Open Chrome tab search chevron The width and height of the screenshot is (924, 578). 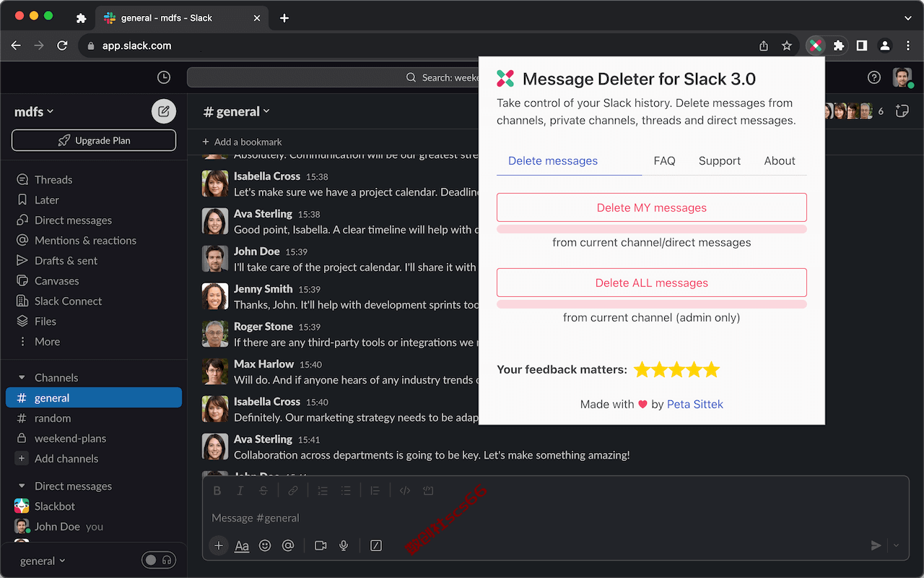(908, 17)
